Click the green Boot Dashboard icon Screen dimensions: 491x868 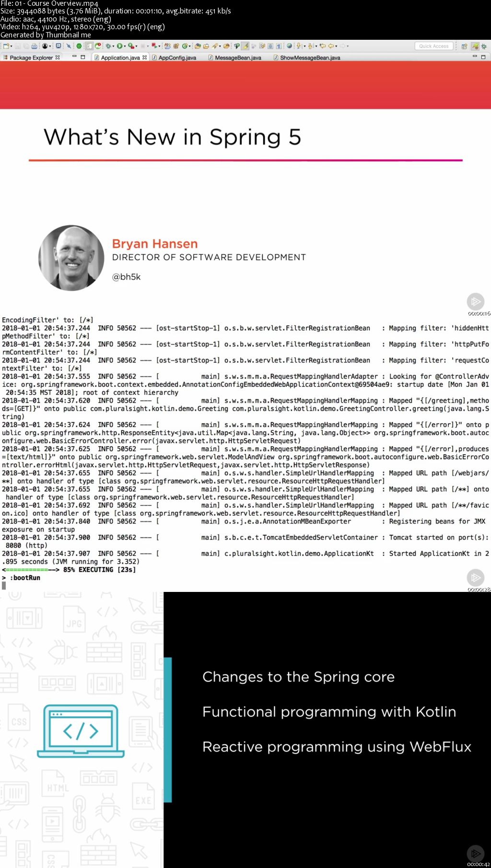tap(79, 46)
